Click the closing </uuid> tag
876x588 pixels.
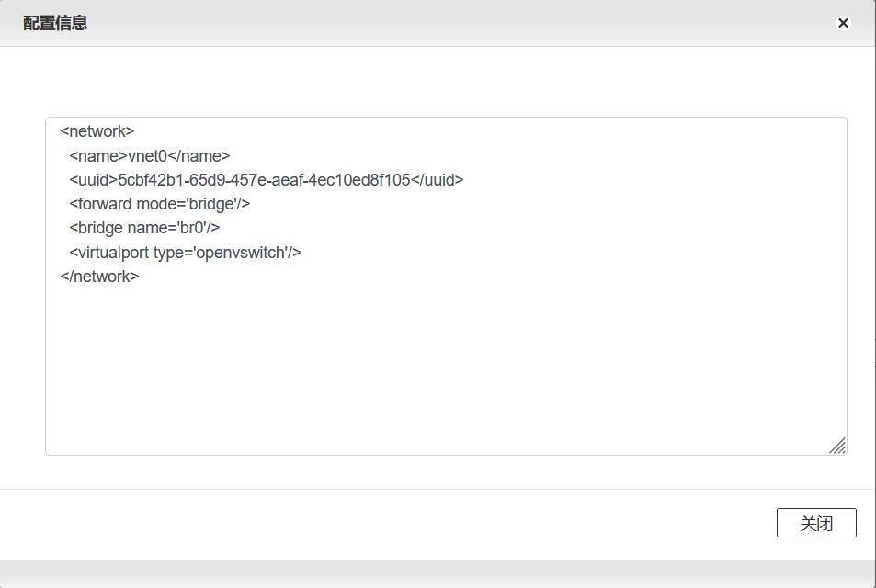437,180
